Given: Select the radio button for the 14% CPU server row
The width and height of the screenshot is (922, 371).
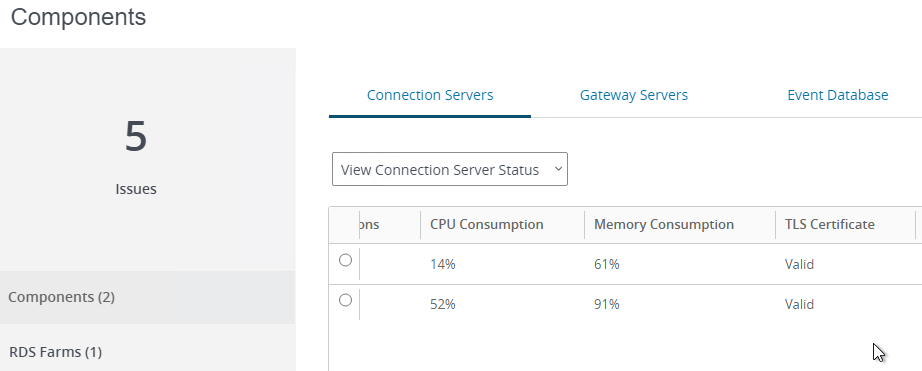Looking at the screenshot, I should (x=346, y=260).
